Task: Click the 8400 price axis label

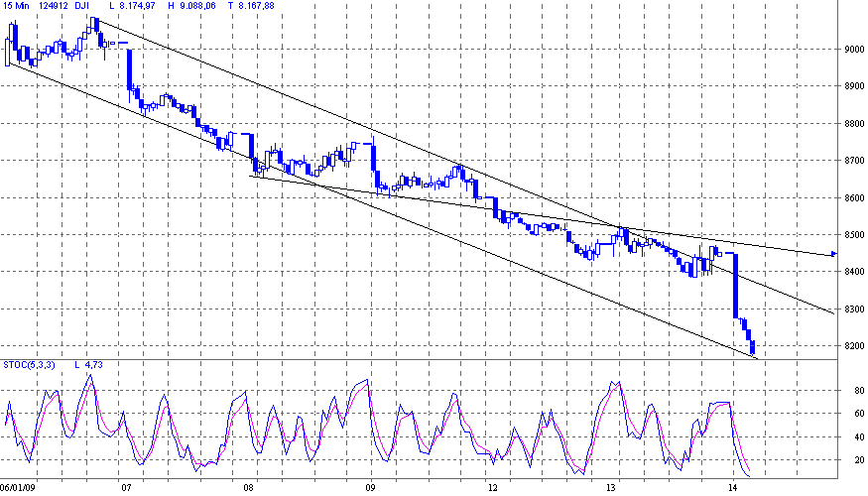Action: point(854,272)
